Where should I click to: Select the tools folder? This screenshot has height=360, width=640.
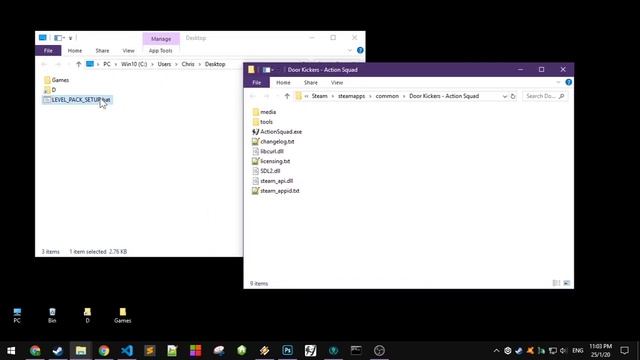click(x=262, y=122)
